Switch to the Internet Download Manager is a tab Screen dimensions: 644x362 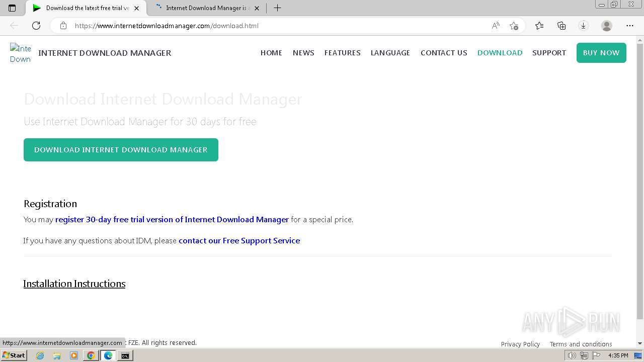206,8
